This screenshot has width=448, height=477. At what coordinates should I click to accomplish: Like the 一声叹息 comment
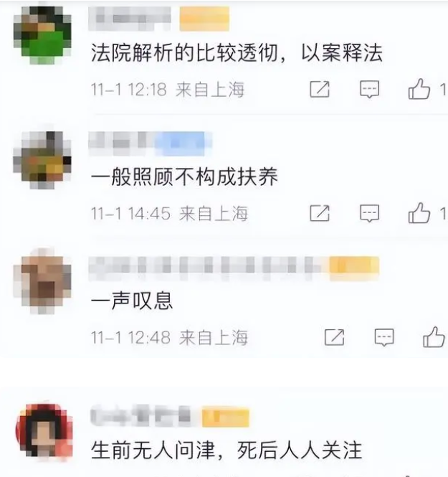tap(434, 336)
